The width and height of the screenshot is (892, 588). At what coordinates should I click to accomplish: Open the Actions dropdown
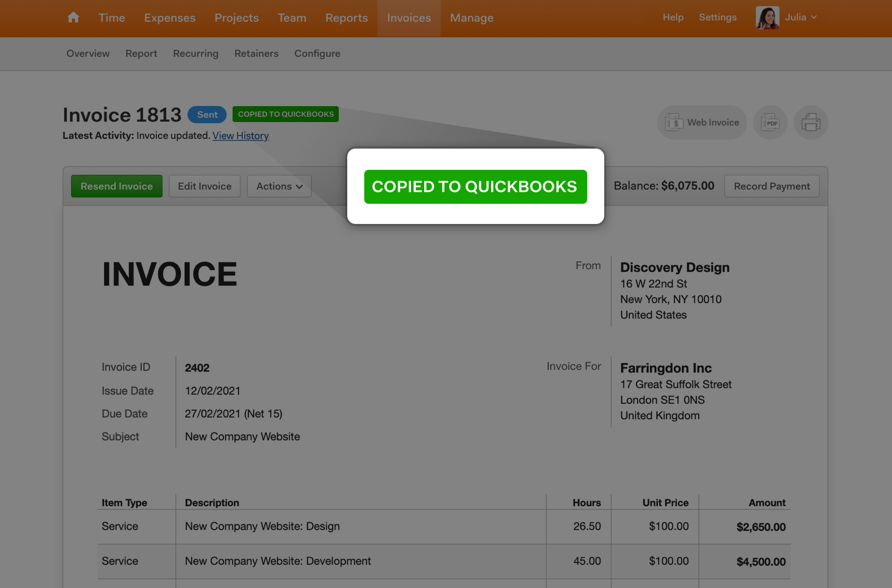pos(279,186)
